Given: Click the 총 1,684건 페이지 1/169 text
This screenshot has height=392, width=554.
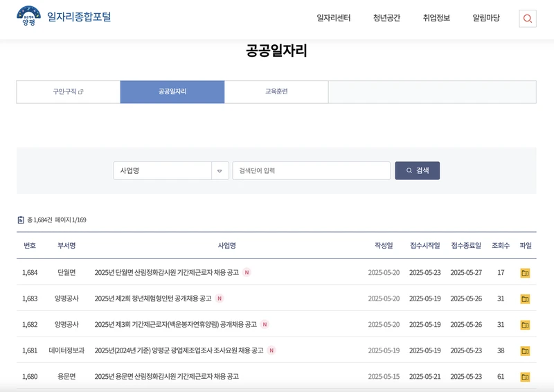Looking at the screenshot, I should [57, 220].
